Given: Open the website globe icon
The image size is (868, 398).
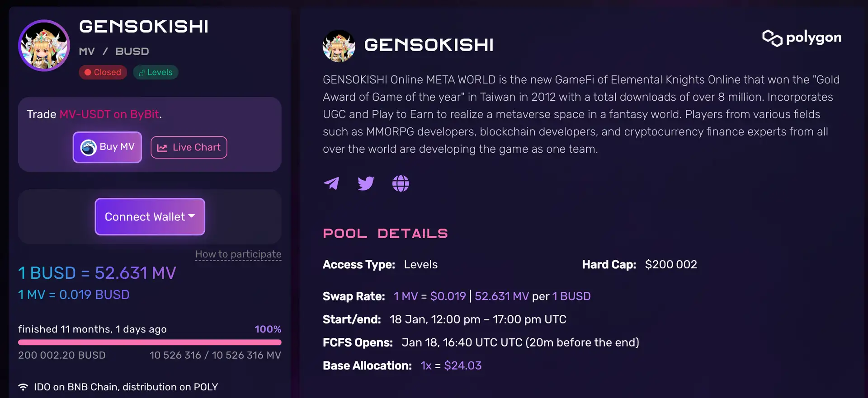Looking at the screenshot, I should pyautogui.click(x=401, y=183).
